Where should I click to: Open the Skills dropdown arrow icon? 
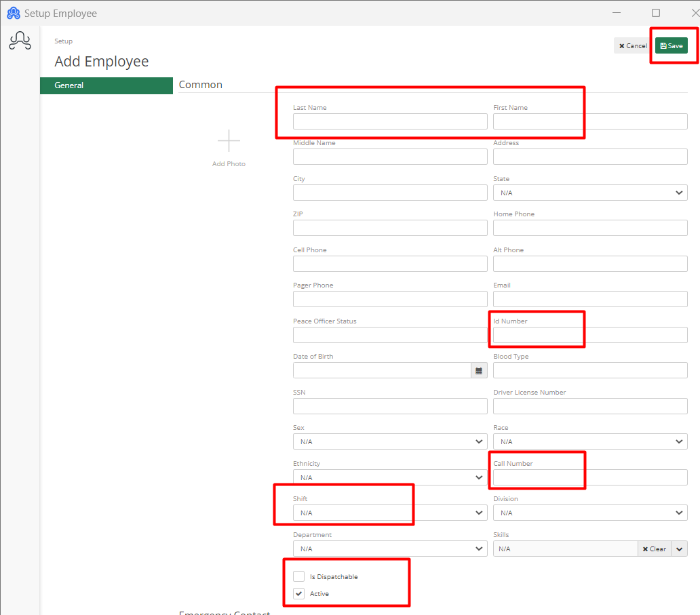pyautogui.click(x=679, y=549)
